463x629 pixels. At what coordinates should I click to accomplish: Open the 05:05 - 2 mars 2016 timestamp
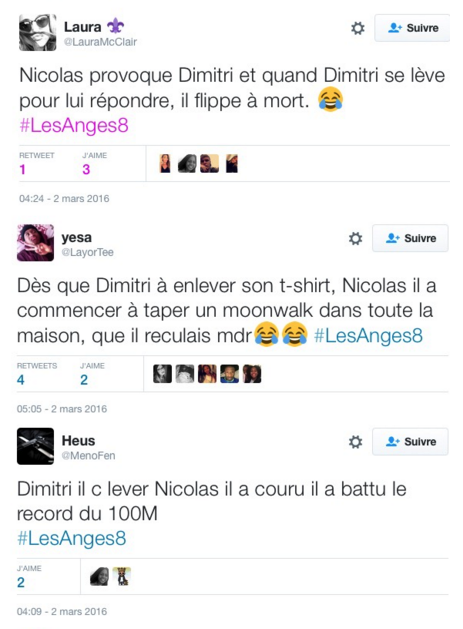point(62,409)
